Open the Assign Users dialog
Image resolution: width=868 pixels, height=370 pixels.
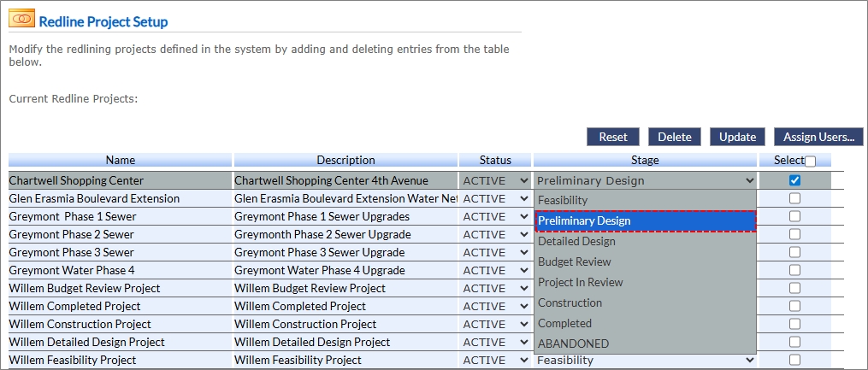(818, 137)
